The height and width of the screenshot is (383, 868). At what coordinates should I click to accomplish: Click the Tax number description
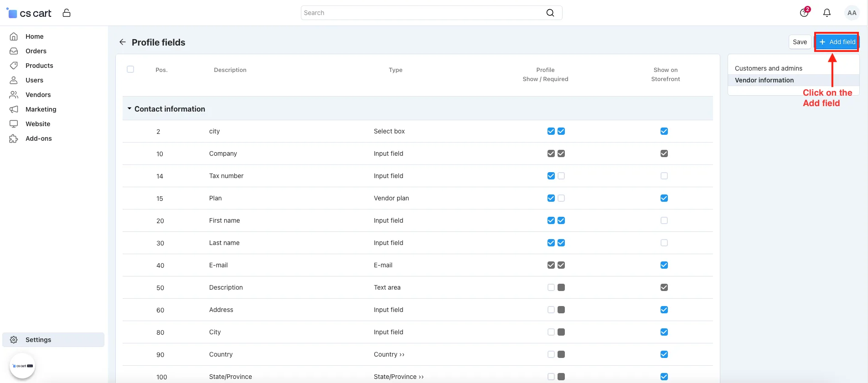[x=226, y=176]
